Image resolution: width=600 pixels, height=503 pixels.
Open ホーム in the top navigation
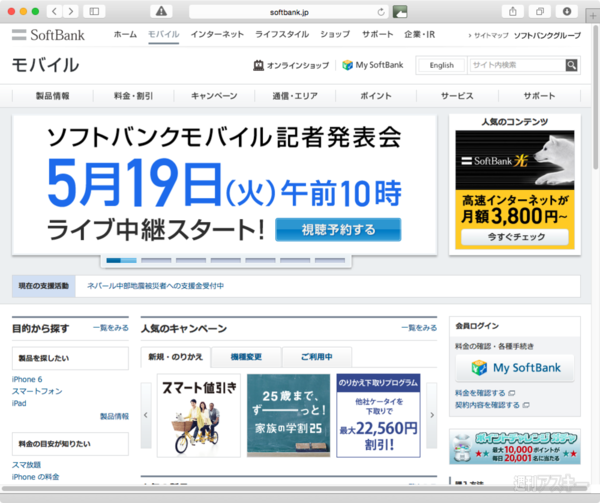point(125,34)
